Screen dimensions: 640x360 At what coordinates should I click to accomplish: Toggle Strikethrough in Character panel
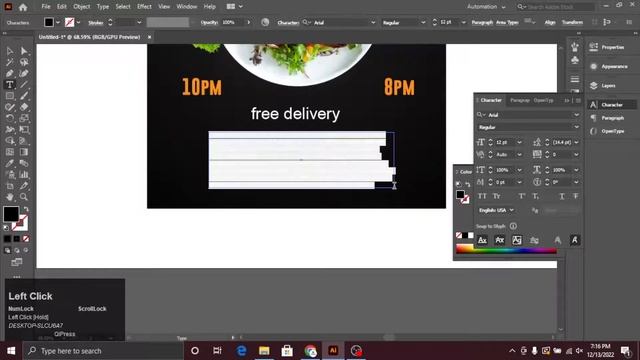[576, 196]
